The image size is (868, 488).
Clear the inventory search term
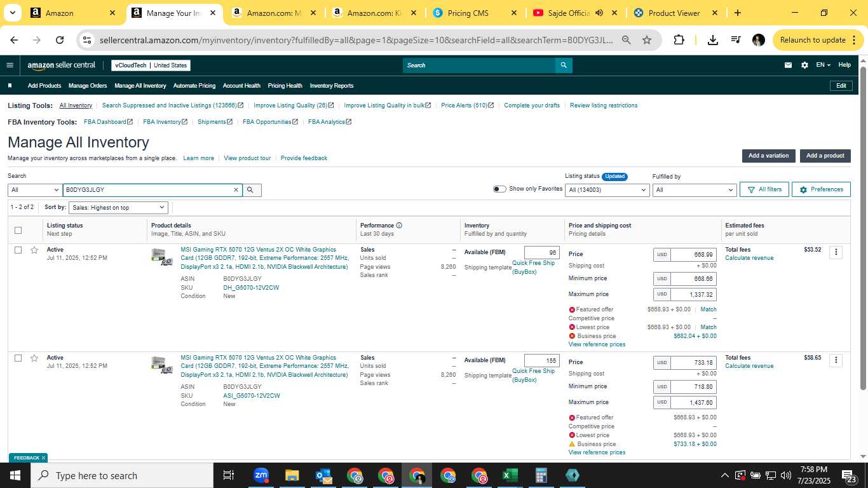236,189
